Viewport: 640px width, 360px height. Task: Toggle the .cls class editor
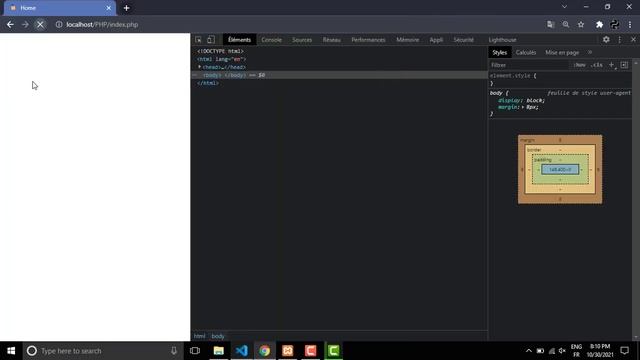point(597,65)
